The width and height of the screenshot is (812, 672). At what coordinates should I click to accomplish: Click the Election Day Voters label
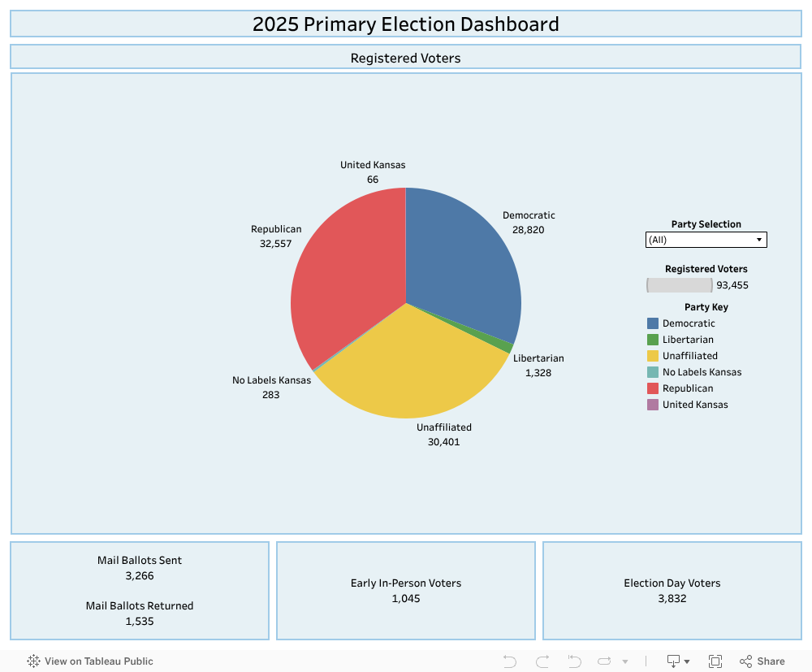672,583
